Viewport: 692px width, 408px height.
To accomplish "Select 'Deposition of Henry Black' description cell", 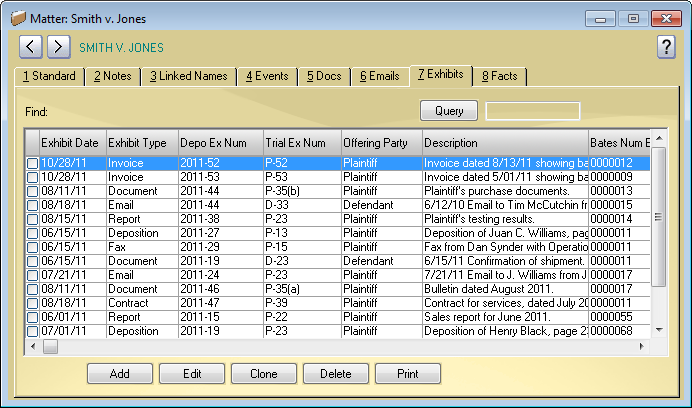I will click(505, 331).
